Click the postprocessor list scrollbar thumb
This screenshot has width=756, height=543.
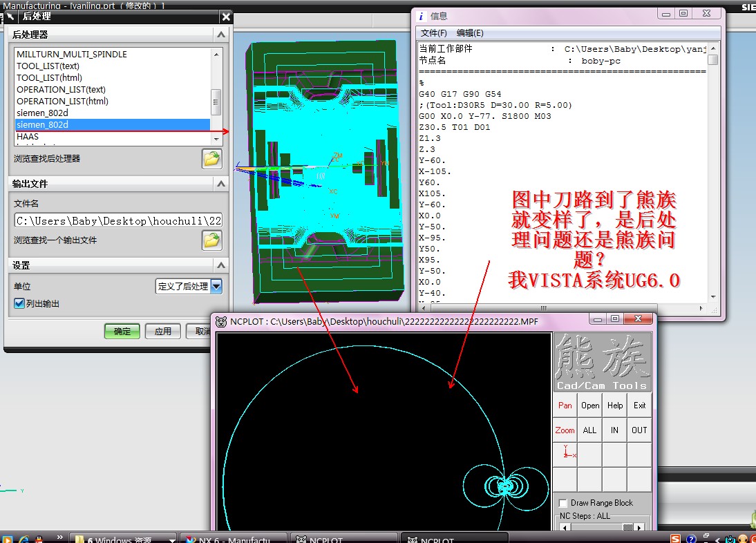(x=216, y=102)
